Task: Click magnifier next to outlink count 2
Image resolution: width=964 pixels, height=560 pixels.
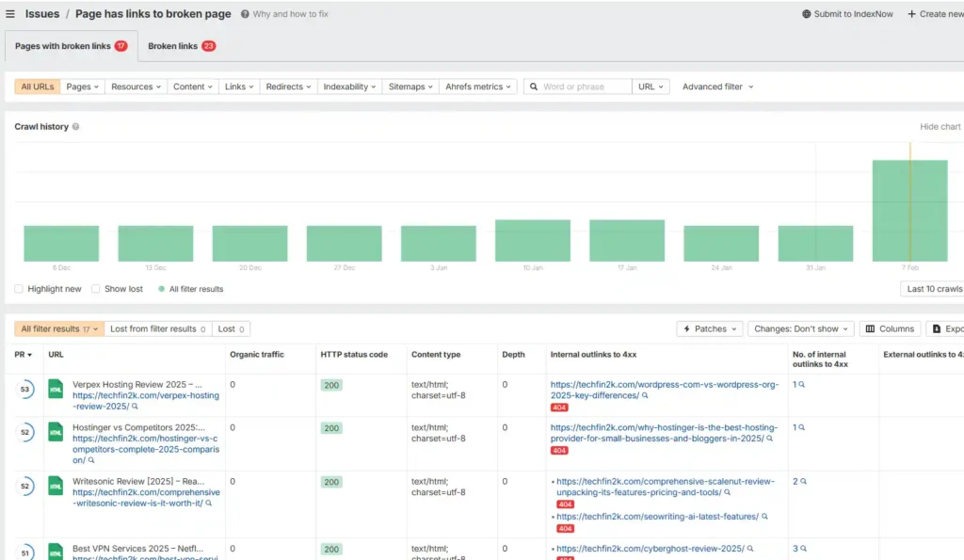Action: point(804,481)
